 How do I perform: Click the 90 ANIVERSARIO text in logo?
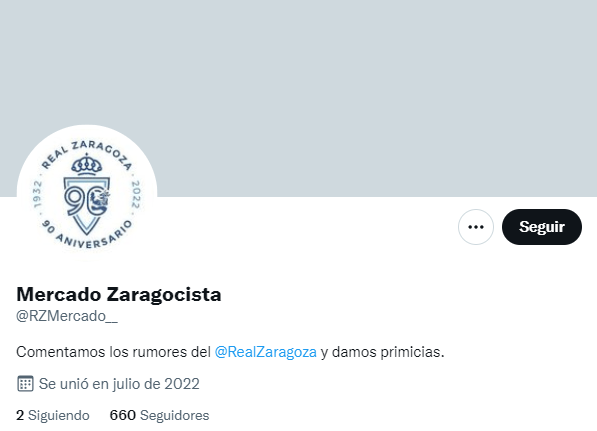[x=87, y=235]
